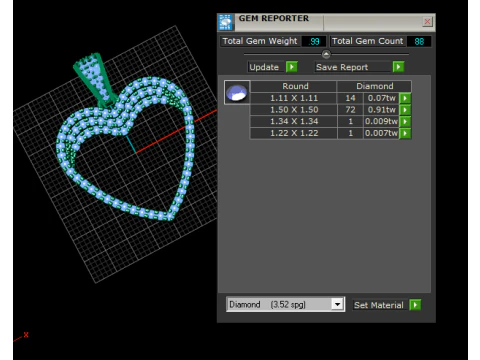Viewport: 480px width, 360px height.
Task: Click the Round column header
Action: pos(294,86)
